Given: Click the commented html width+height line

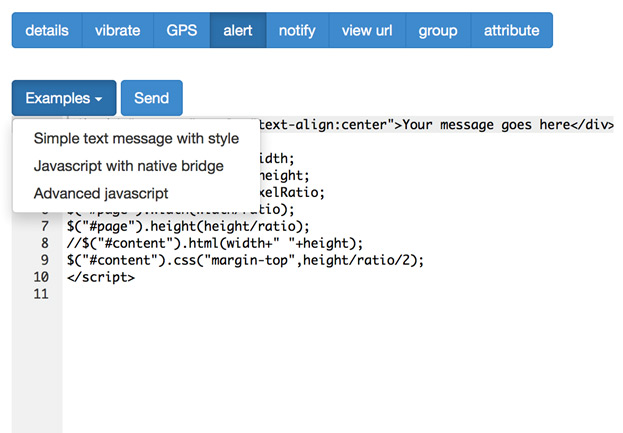Looking at the screenshot, I should [x=215, y=244].
